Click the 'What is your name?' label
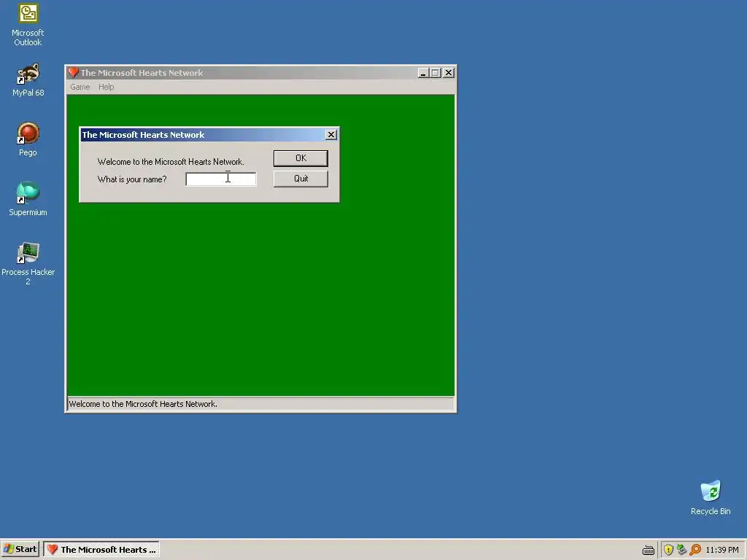 click(132, 179)
